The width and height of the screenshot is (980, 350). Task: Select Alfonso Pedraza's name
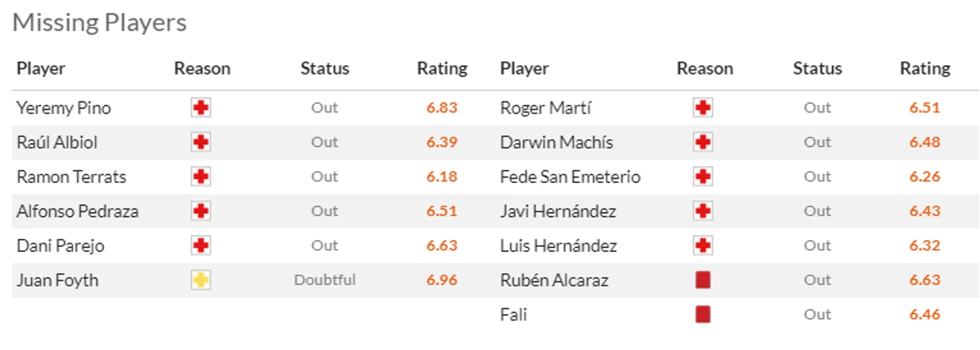(x=78, y=211)
